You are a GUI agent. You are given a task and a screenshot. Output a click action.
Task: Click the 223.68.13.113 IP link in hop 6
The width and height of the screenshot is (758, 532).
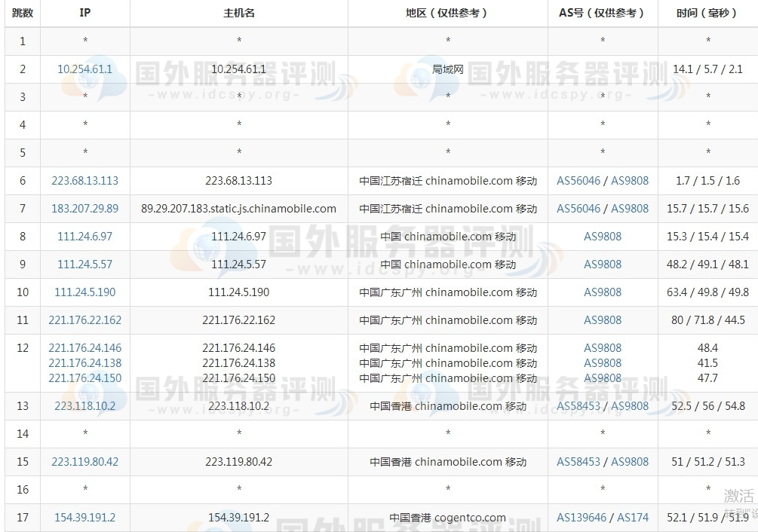pyautogui.click(x=84, y=181)
